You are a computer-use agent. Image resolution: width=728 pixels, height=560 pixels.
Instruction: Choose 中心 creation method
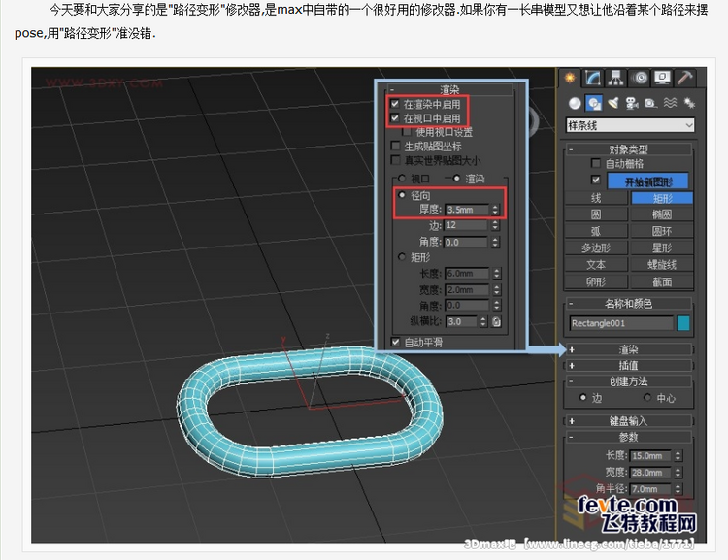coord(647,398)
